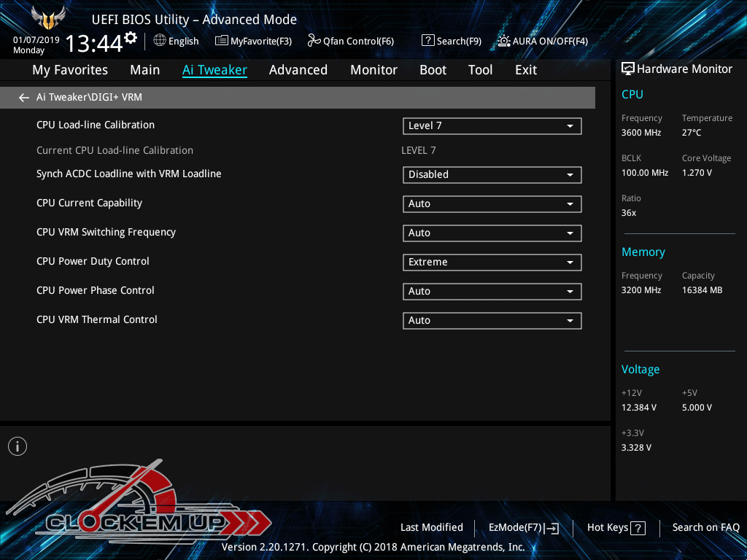The width and height of the screenshot is (747, 560).
Task: Toggle AURA ON/OFF lighting icon
Action: point(504,41)
